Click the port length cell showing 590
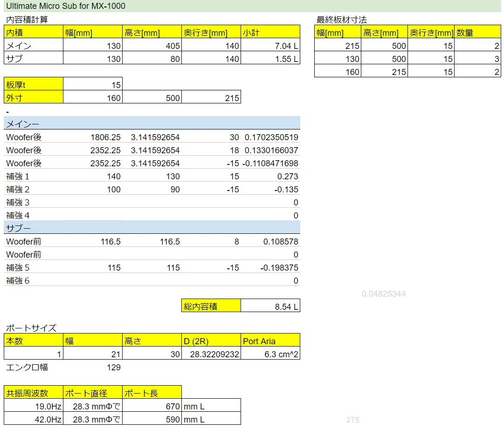 (152, 419)
